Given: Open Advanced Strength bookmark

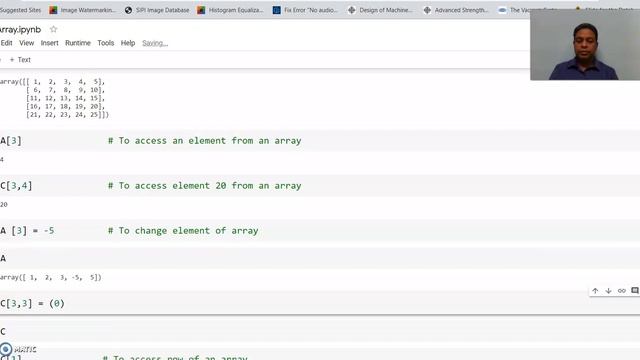Looking at the screenshot, I should pyautogui.click(x=456, y=10).
